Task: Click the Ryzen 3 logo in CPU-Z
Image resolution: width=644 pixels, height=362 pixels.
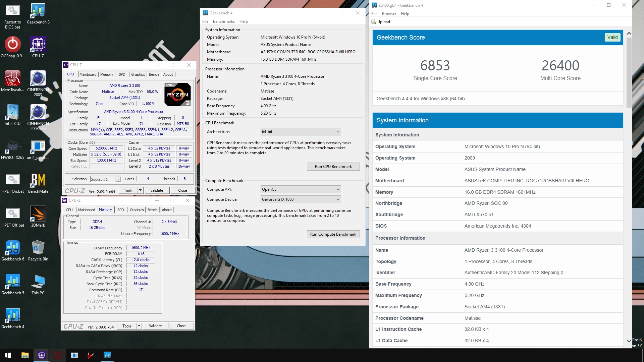Action: [177, 95]
